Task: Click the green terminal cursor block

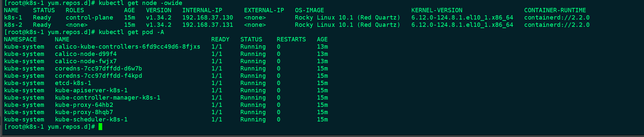Action: (100, 127)
